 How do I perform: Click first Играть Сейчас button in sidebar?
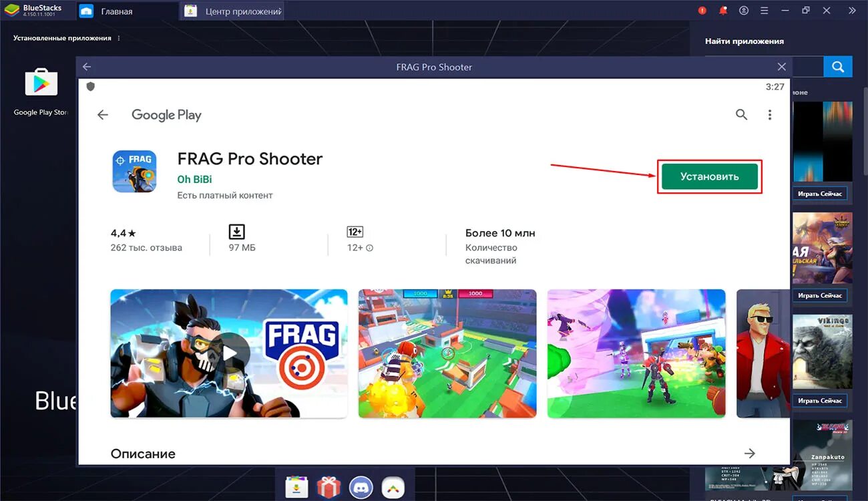(821, 194)
